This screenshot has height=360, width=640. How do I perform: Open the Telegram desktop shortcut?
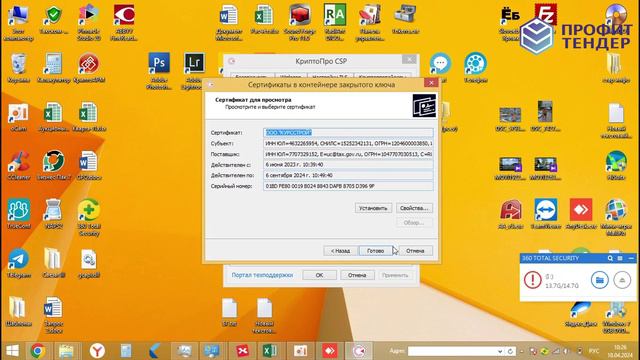point(18,263)
